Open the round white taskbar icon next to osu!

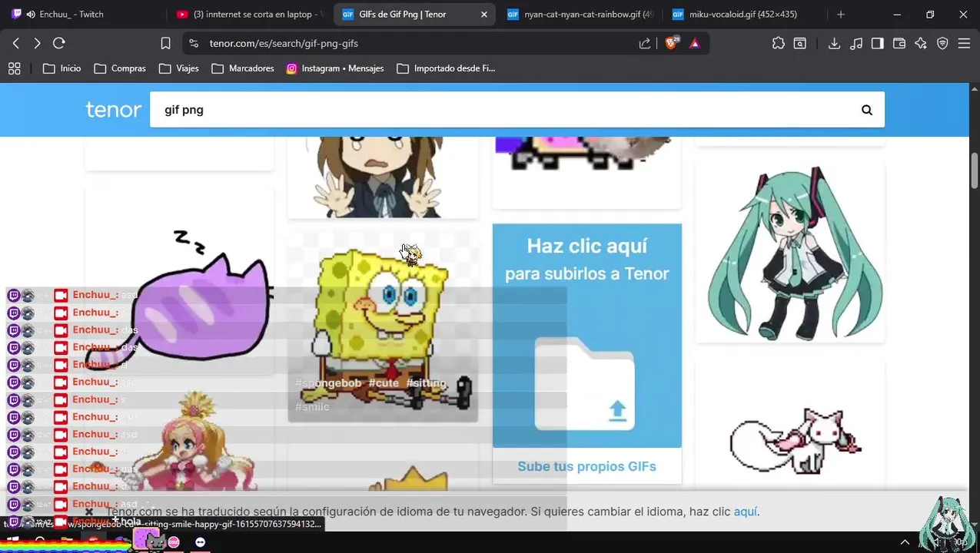200,542
